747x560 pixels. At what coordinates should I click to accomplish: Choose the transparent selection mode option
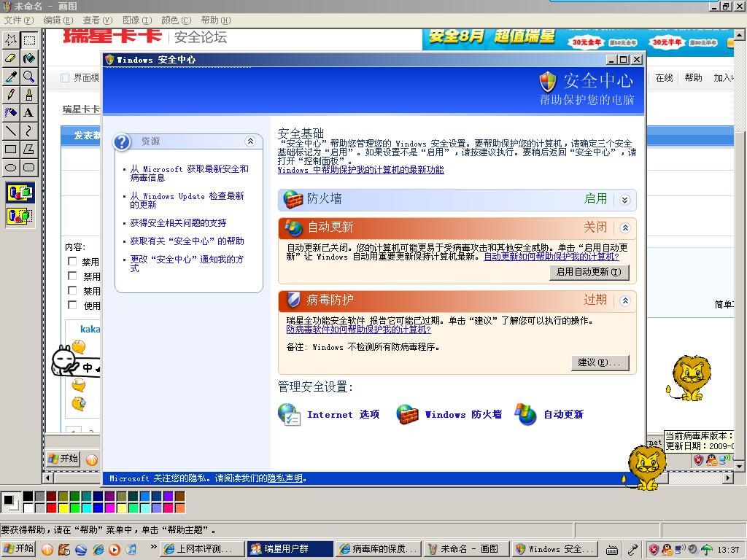(x=20, y=216)
